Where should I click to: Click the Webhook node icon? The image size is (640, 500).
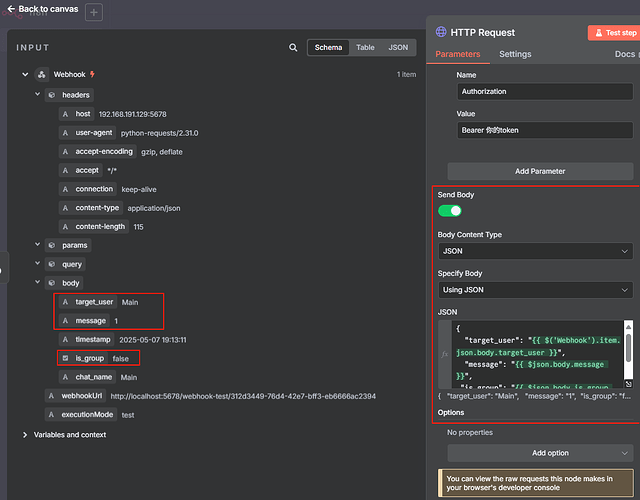coord(42,75)
